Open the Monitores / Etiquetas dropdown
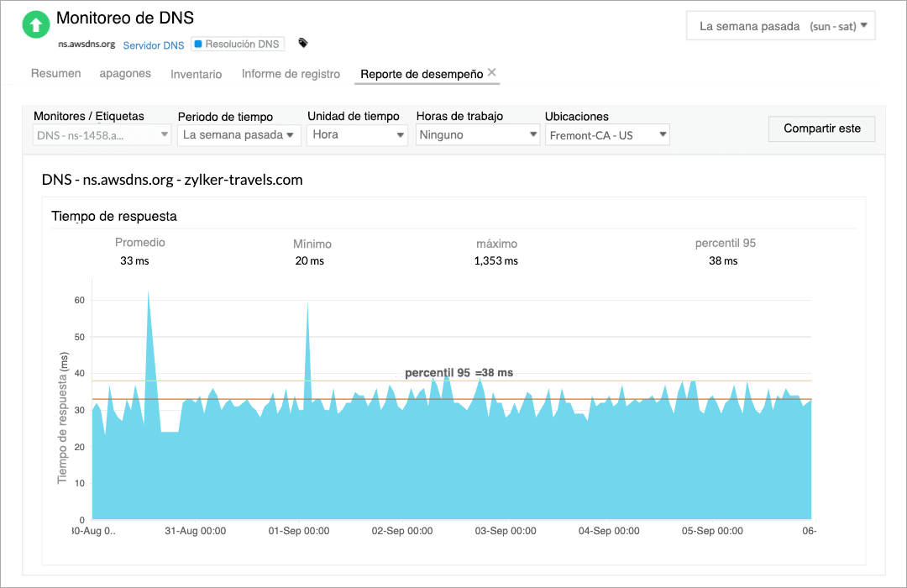The width and height of the screenshot is (907, 588). click(x=101, y=134)
